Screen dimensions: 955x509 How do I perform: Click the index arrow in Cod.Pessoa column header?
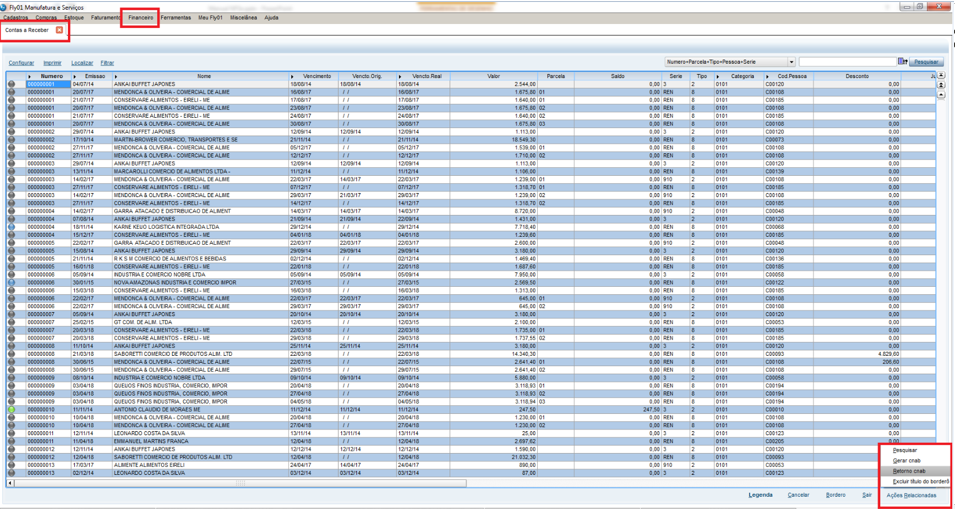coord(766,76)
